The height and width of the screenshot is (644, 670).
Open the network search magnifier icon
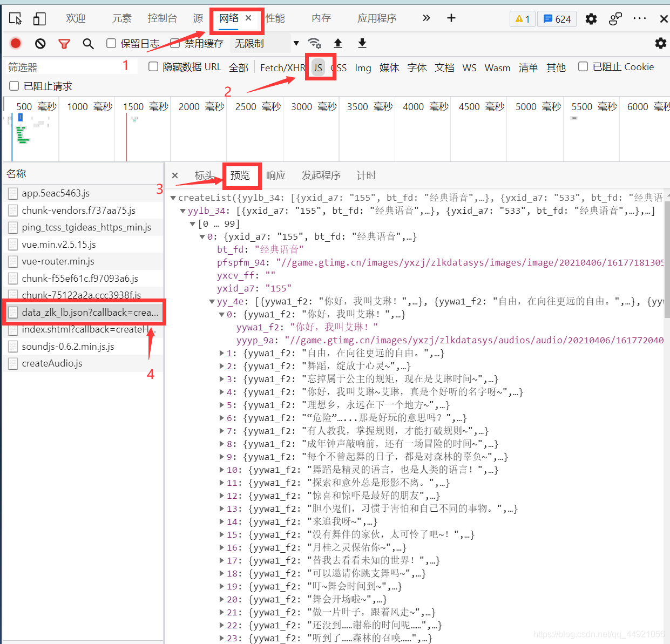click(x=88, y=44)
